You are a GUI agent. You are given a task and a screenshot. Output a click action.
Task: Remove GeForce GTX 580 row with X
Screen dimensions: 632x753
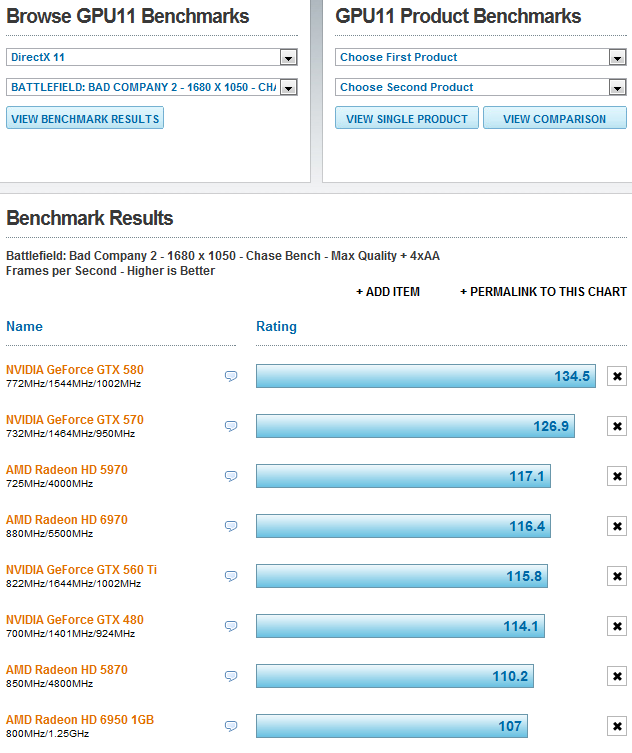(x=617, y=376)
